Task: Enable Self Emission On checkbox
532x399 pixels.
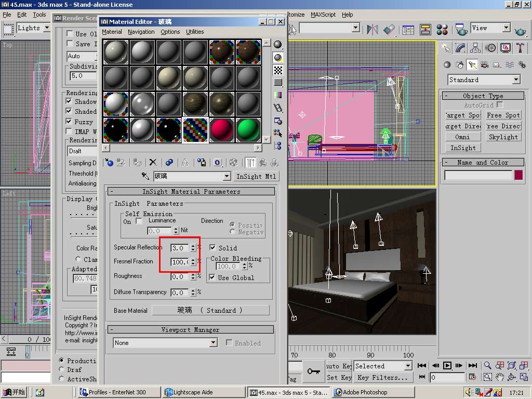Action: [x=139, y=221]
